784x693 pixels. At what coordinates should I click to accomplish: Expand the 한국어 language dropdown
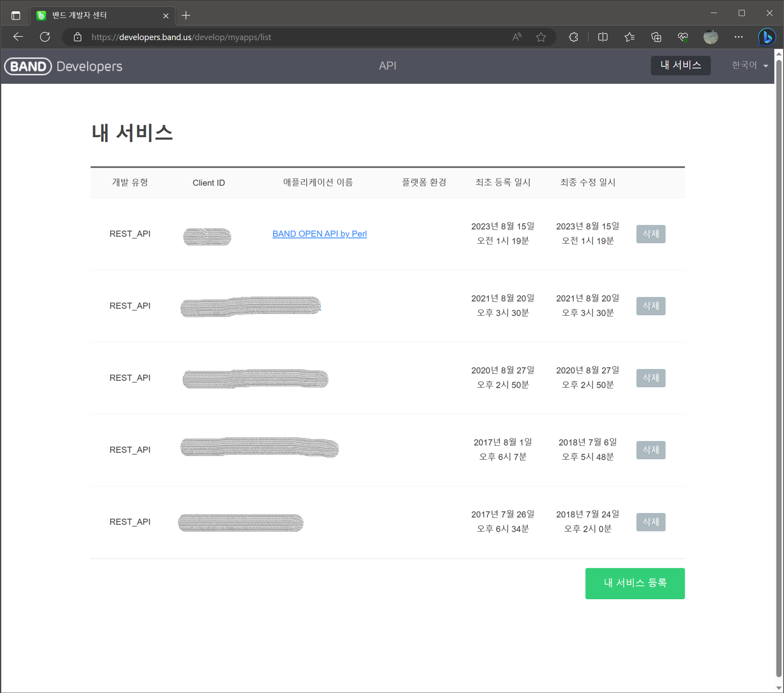click(x=750, y=66)
